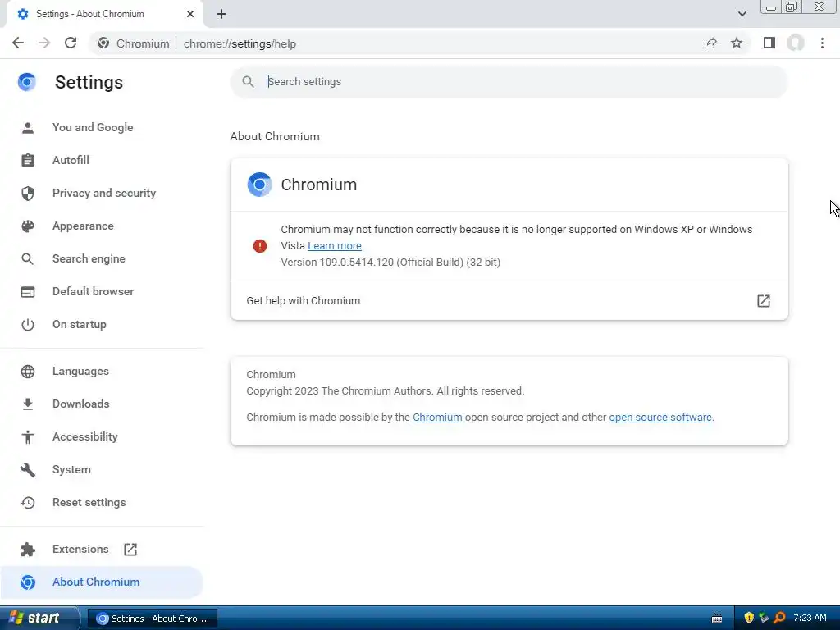Click the security shield tray icon
840x630 pixels.
pos(749,618)
